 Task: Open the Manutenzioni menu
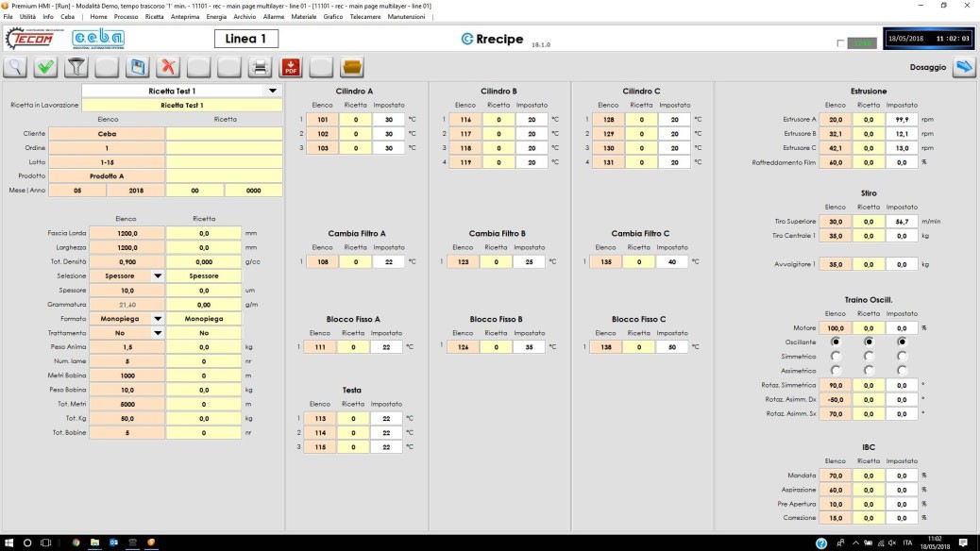[406, 17]
